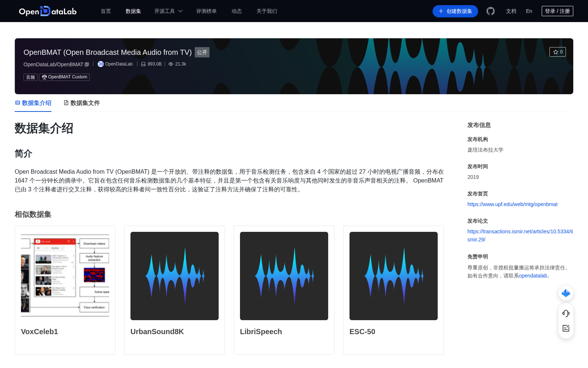Viewport: 588px width, 368px height.
Task: Copy the OpenDataLab/OpenBMAT path icon
Action: [87, 64]
